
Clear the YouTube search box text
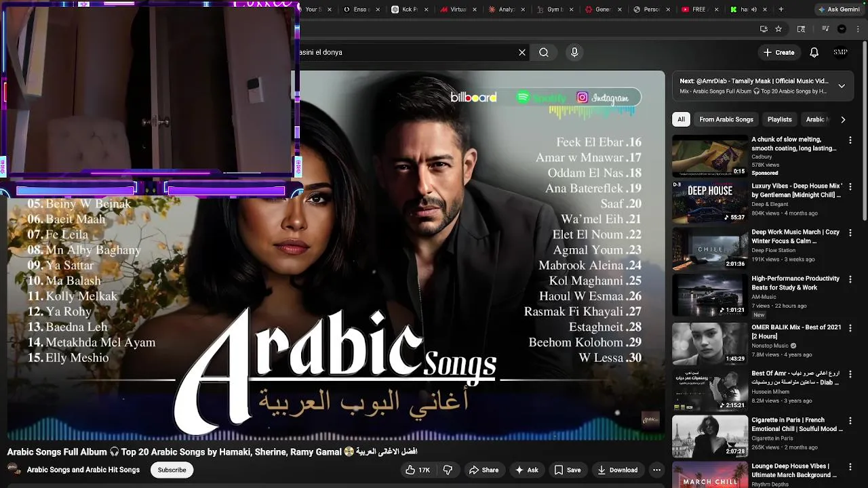pyautogui.click(x=522, y=52)
